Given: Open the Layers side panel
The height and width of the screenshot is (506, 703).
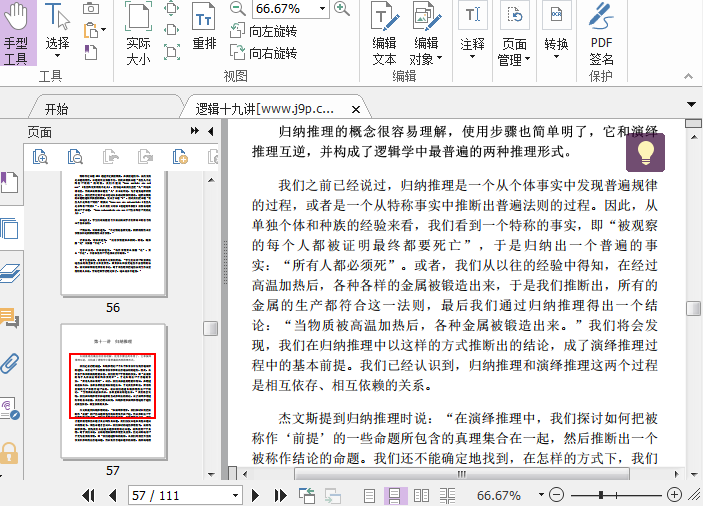Looking at the screenshot, I should click(10, 272).
